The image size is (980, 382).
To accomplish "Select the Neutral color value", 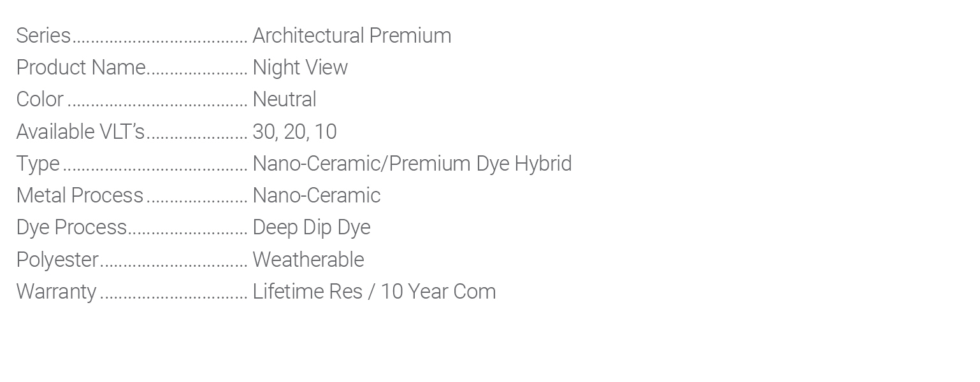I will pyautogui.click(x=284, y=100).
